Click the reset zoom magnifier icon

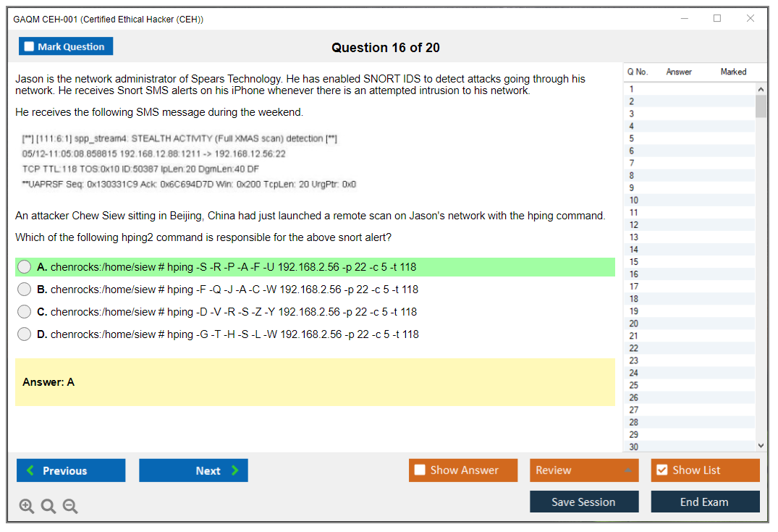coord(48,507)
